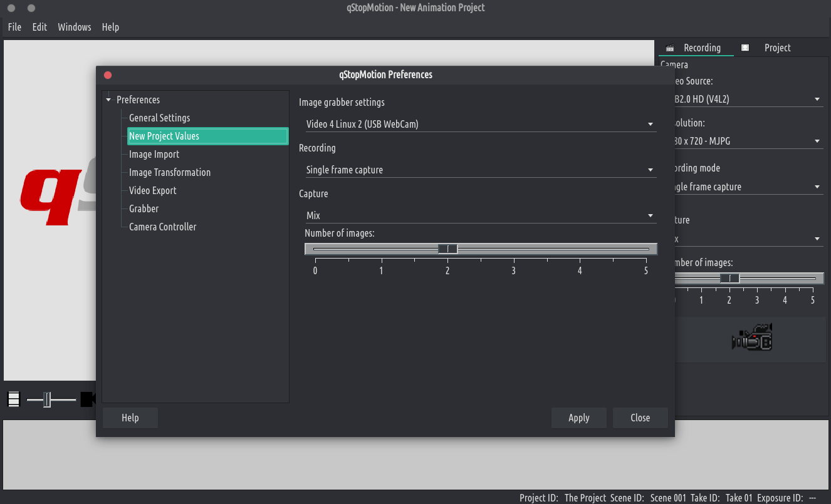Open Video Source dropdown in main window
831x504 pixels.
click(750, 99)
